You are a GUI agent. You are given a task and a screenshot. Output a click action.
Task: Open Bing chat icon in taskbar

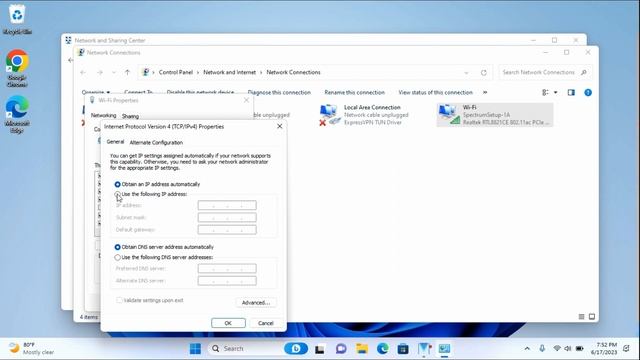click(x=296, y=349)
